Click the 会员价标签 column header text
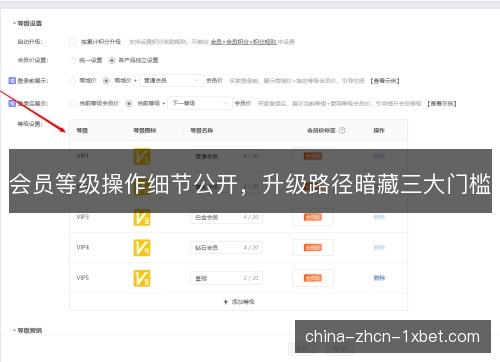Screen dimensions: 500x362 point(321,130)
